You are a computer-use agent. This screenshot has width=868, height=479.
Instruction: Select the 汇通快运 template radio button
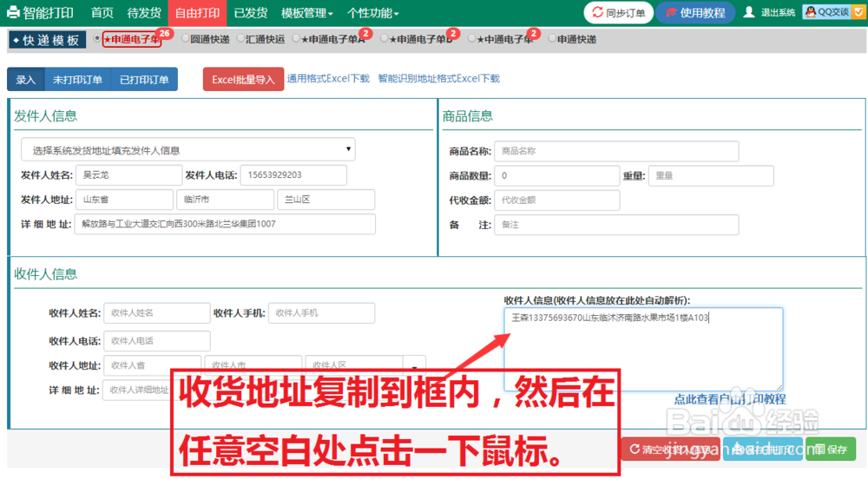point(240,38)
